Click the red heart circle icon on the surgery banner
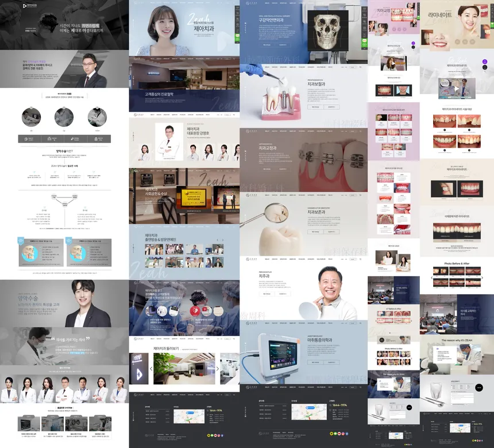 click(195, 311)
